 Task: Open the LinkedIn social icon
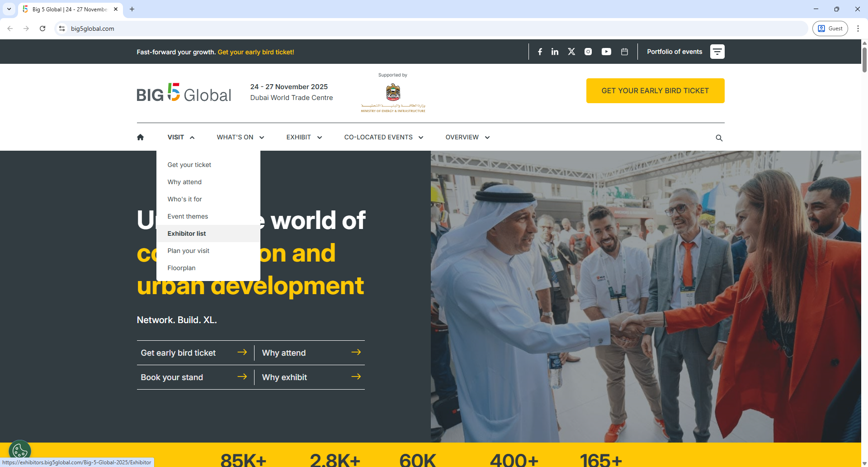pos(555,52)
